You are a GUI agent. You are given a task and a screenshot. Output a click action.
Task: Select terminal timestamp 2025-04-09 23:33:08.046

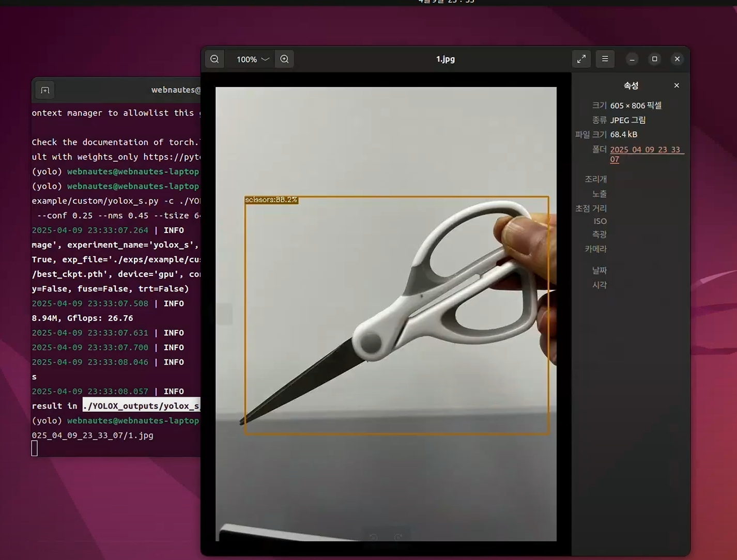[90, 362]
